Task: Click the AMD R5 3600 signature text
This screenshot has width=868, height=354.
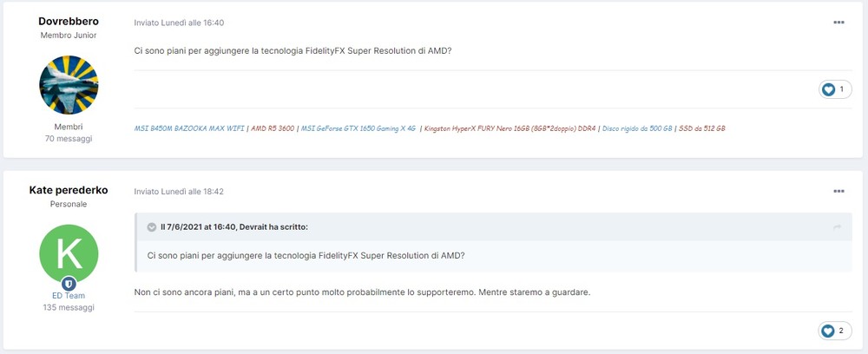Action: [273, 128]
